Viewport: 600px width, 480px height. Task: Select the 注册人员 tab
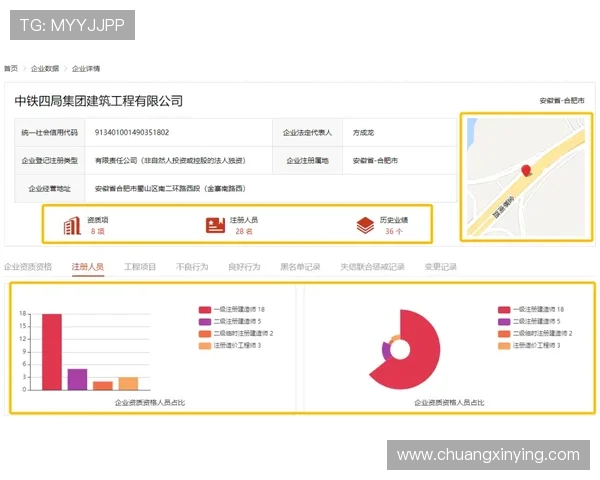point(88,267)
